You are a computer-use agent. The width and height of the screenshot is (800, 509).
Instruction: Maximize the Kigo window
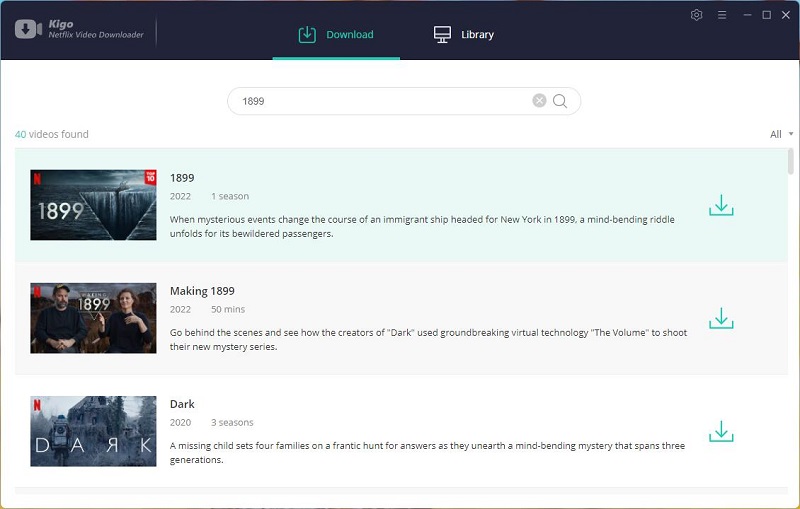(766, 15)
